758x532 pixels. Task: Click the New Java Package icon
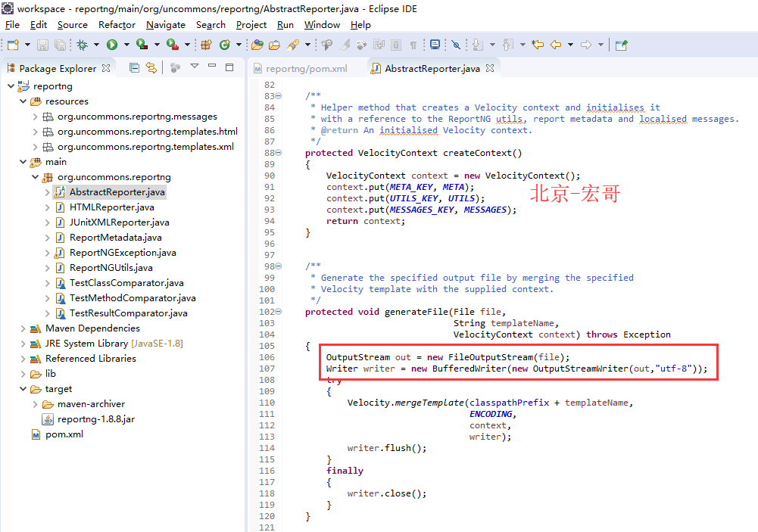point(207,45)
